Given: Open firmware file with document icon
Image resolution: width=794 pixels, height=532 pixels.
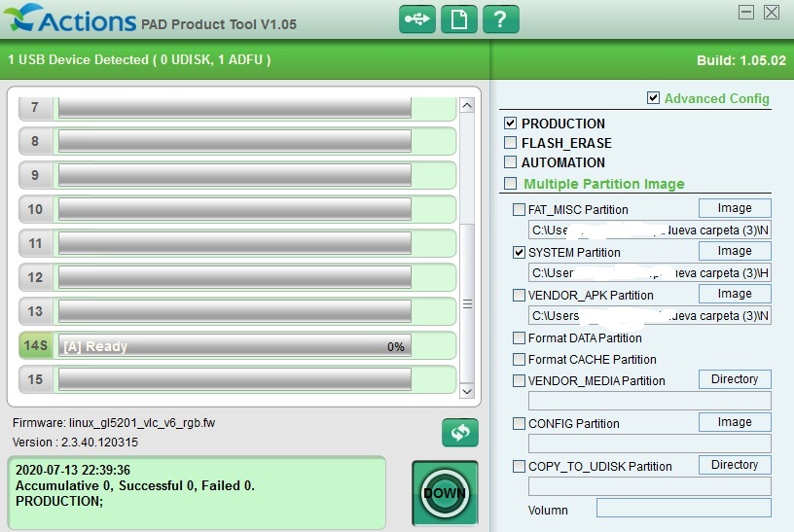Looking at the screenshot, I should 458,19.
